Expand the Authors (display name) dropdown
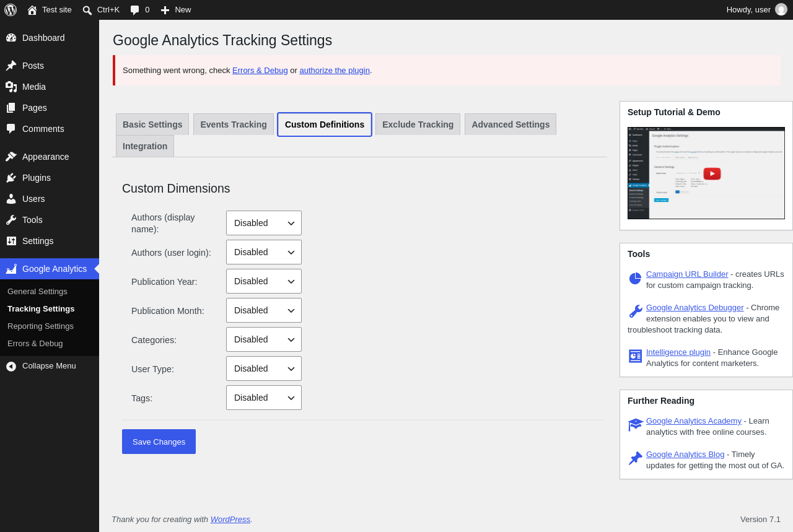Screen dimensions: 793x532 264,223
